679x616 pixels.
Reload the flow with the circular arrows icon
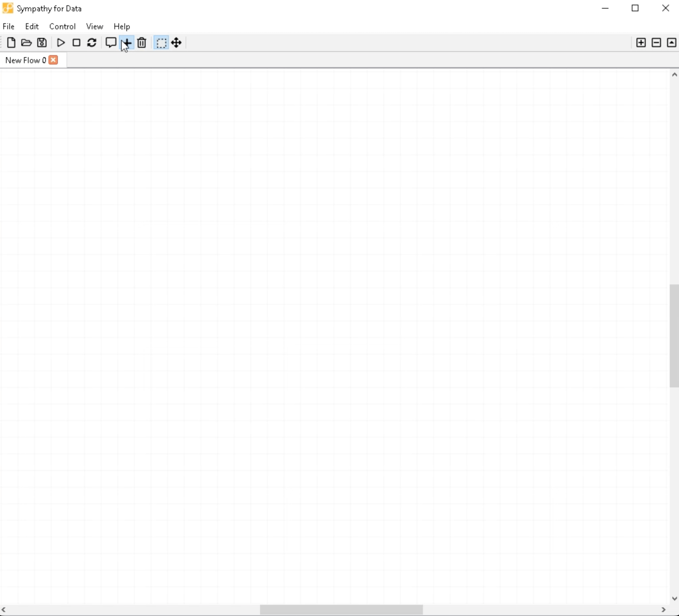coord(92,43)
